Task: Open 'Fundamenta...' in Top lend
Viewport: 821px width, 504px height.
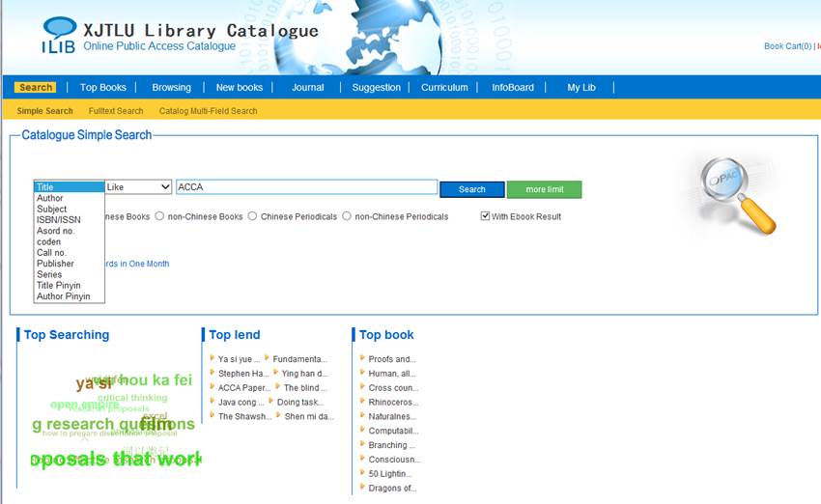Action: coord(299,359)
